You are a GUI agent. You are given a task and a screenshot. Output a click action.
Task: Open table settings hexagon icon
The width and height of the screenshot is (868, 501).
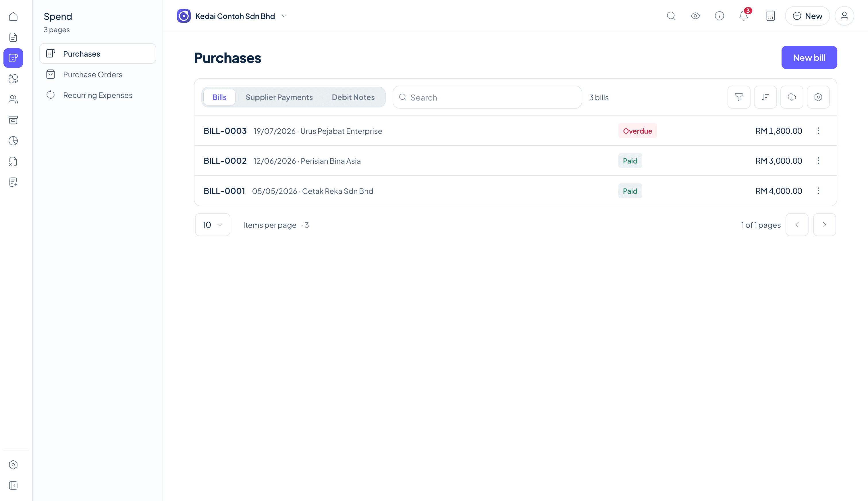[x=819, y=97]
